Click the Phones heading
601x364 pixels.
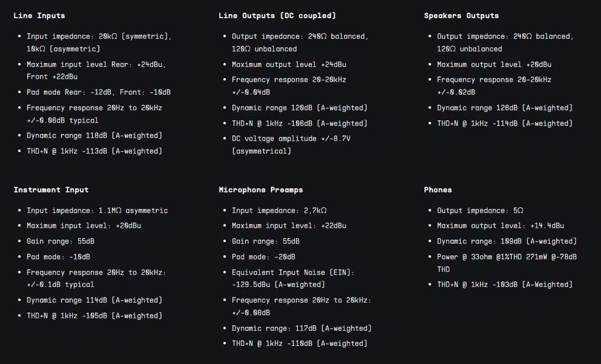[x=438, y=190]
